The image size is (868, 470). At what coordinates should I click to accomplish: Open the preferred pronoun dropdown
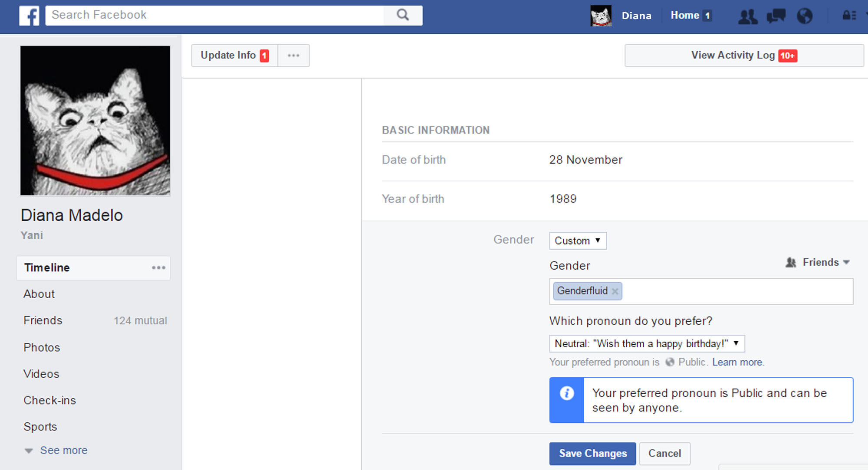coord(647,343)
